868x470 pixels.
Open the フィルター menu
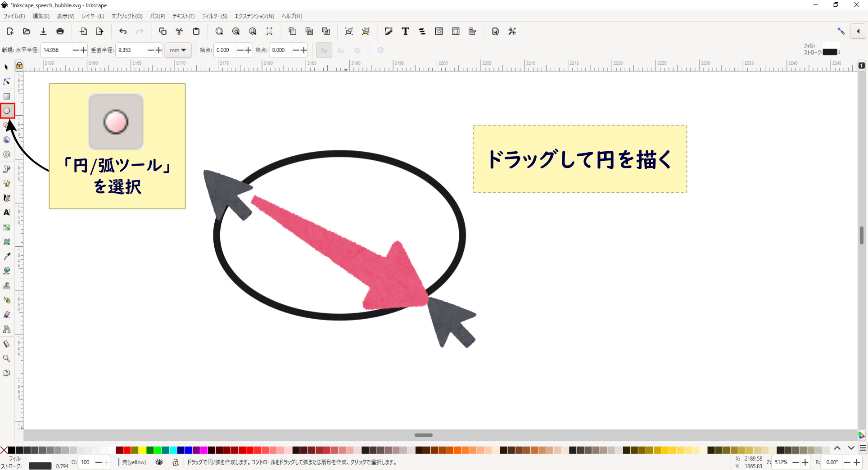coord(214,16)
